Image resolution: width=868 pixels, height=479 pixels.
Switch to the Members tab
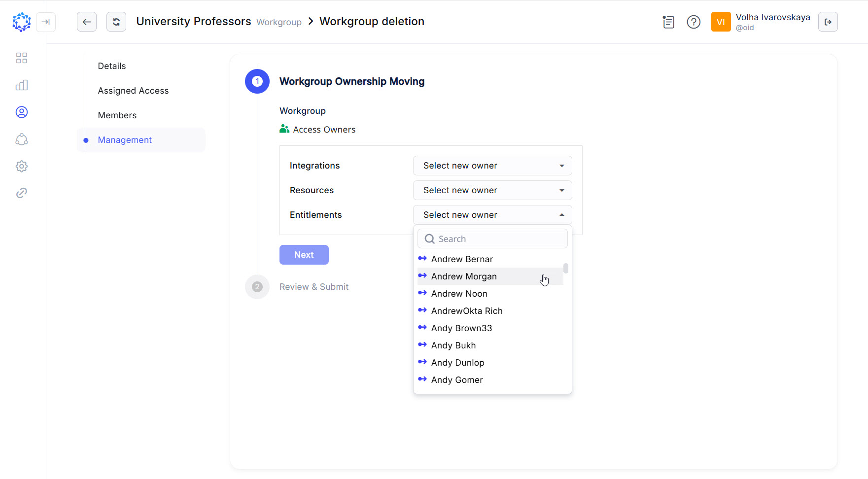pyautogui.click(x=117, y=115)
